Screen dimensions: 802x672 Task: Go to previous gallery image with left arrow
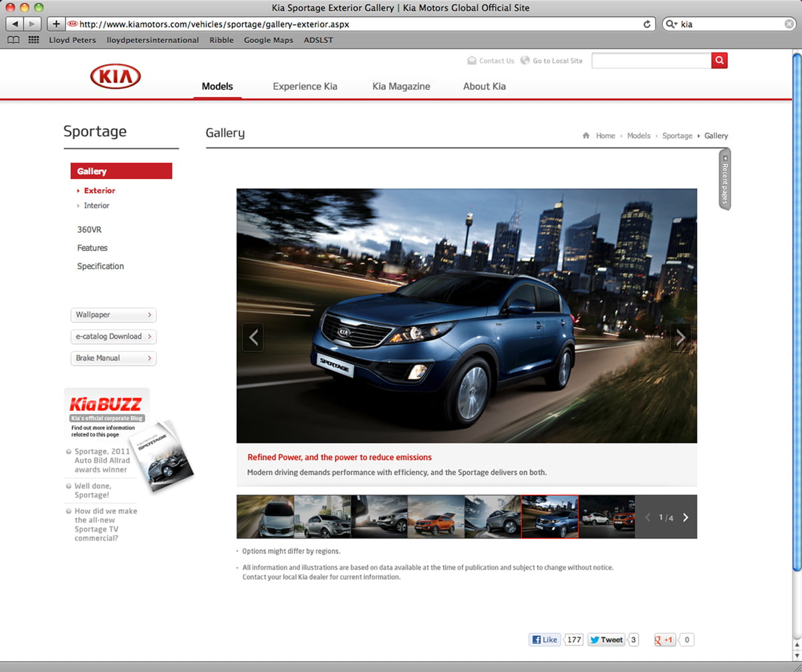pyautogui.click(x=253, y=337)
